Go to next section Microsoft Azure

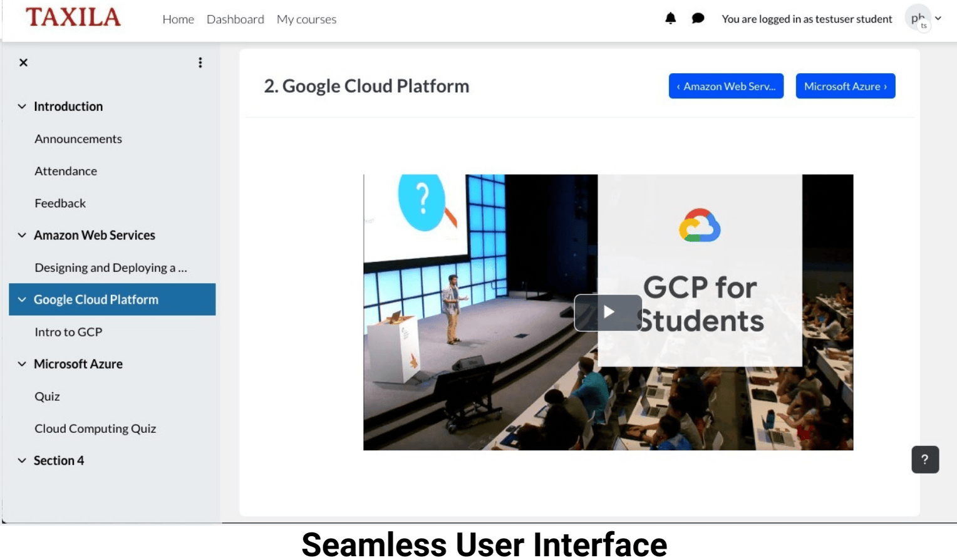845,86
